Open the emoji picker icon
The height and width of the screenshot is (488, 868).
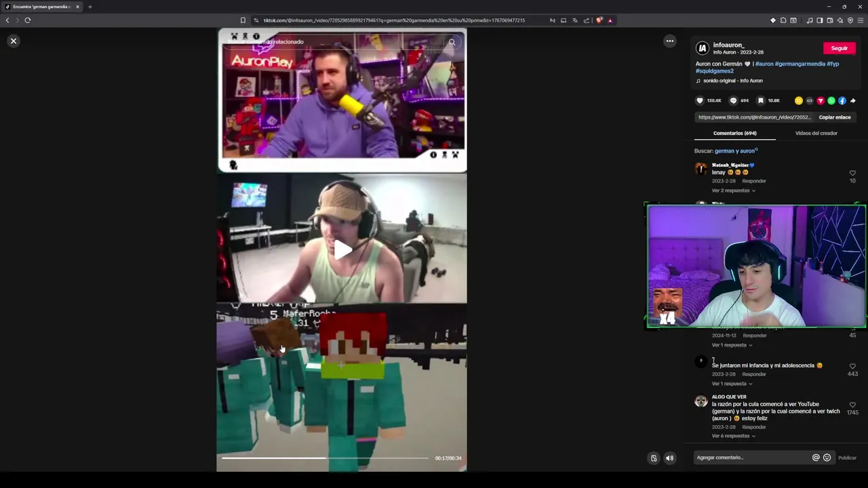coord(827,457)
